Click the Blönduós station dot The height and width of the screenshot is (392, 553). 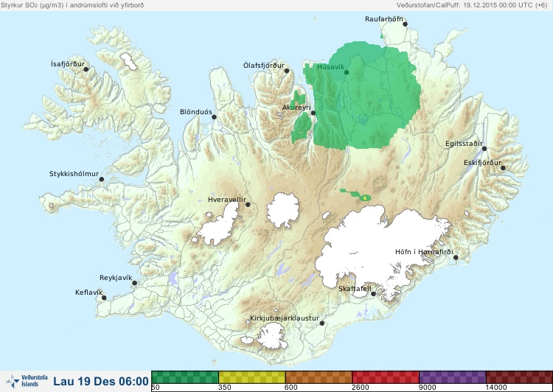click(x=214, y=117)
